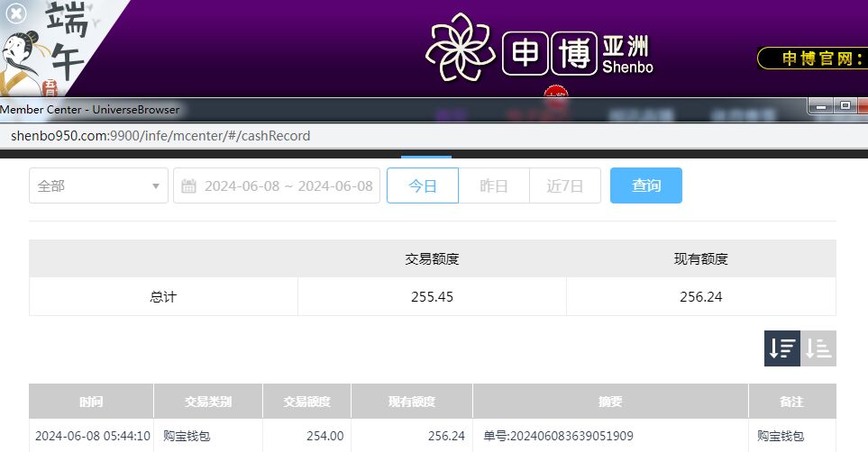Switch to the 昨日 tab
868x452 pixels.
pos(493,186)
